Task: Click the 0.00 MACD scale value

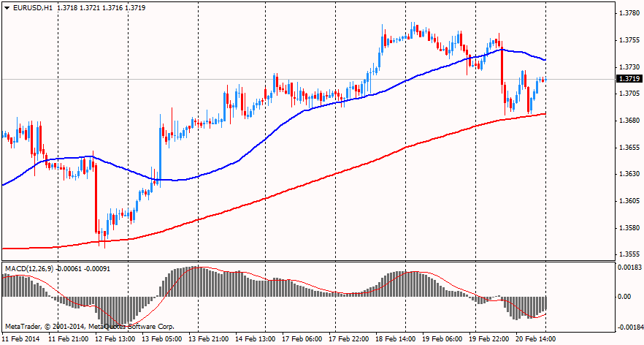Action: [625, 297]
